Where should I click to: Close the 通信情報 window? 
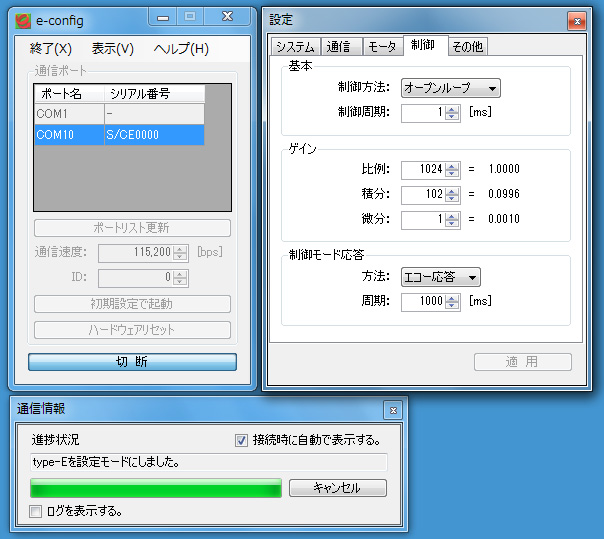pyautogui.click(x=393, y=410)
